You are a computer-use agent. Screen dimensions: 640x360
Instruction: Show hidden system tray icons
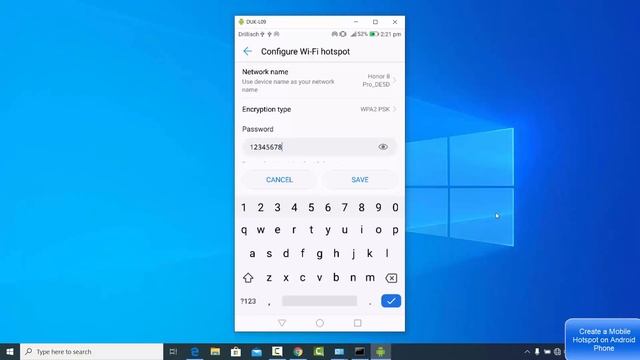click(527, 351)
